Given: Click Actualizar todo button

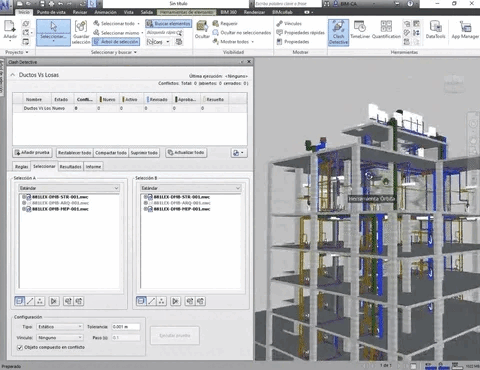Looking at the screenshot, I should 186,153.
